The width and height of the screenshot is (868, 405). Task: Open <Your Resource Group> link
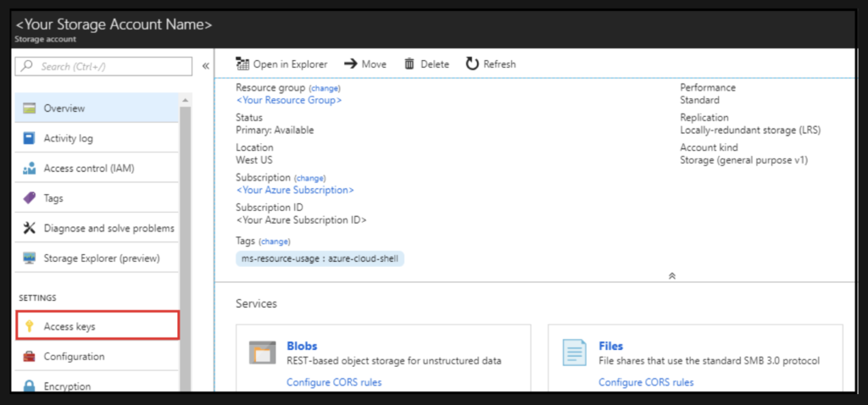tap(289, 100)
